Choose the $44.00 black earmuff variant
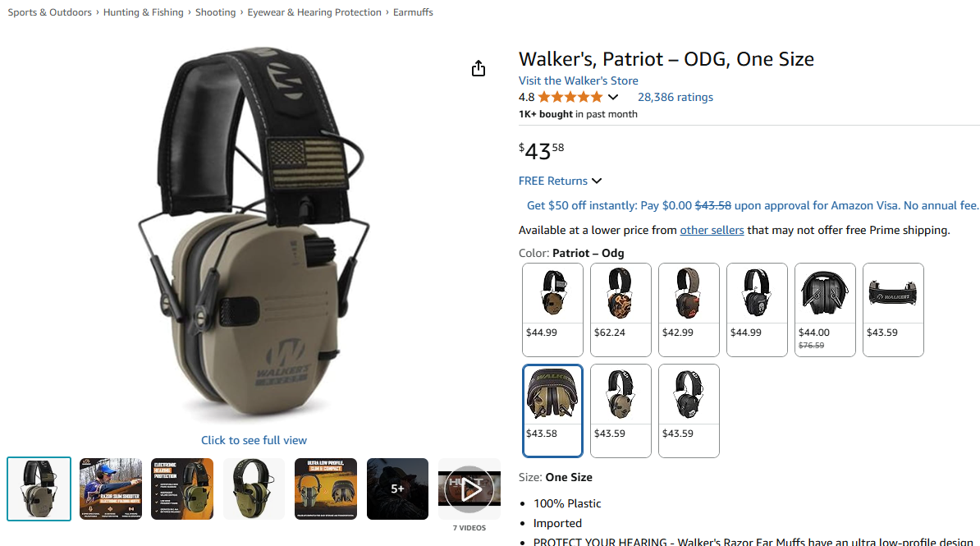The width and height of the screenshot is (980, 546). [825, 310]
